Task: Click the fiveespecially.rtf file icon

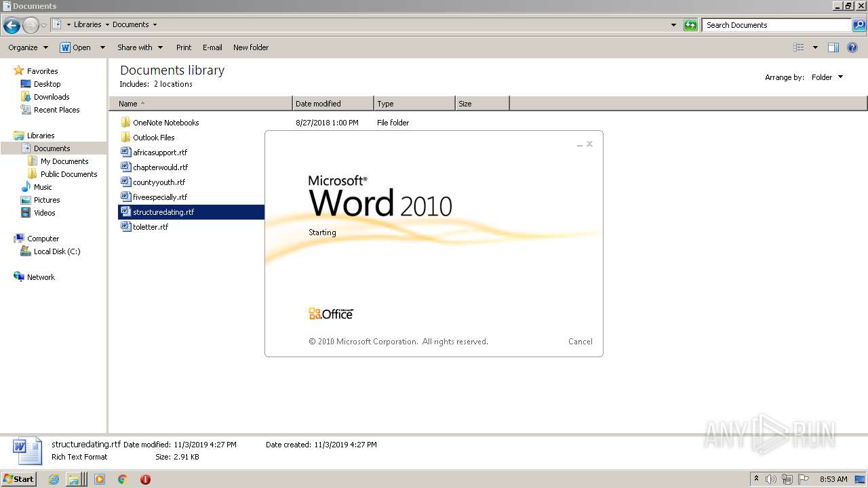Action: click(125, 197)
